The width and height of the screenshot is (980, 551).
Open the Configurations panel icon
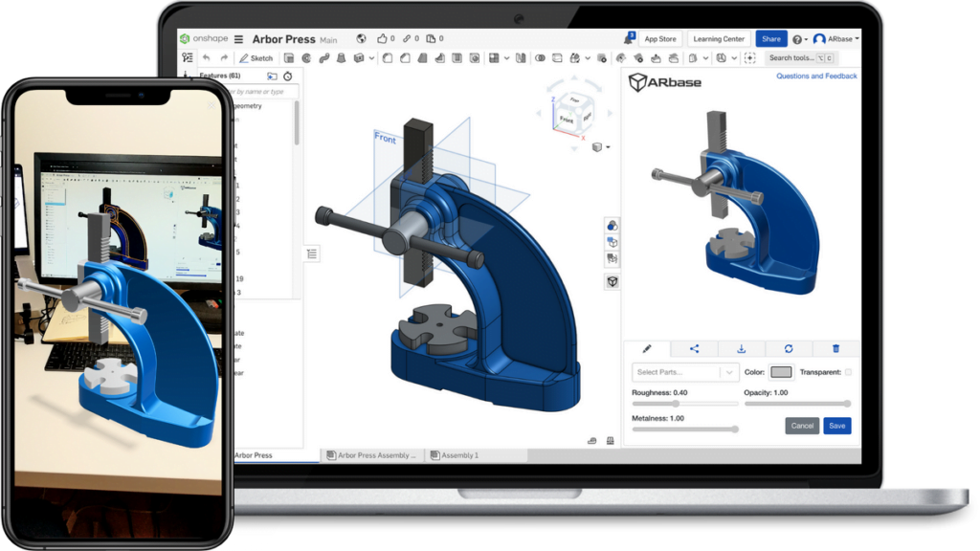tap(612, 242)
